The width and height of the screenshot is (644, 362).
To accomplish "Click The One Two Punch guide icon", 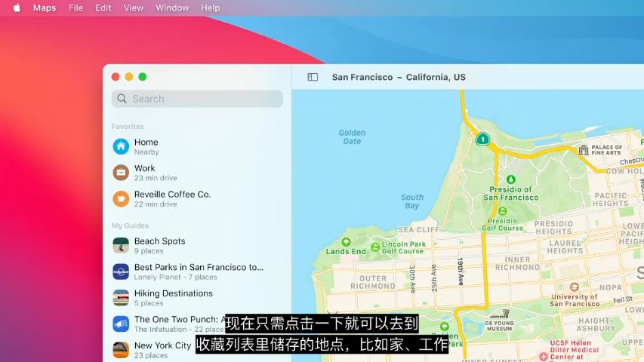I will point(121,324).
